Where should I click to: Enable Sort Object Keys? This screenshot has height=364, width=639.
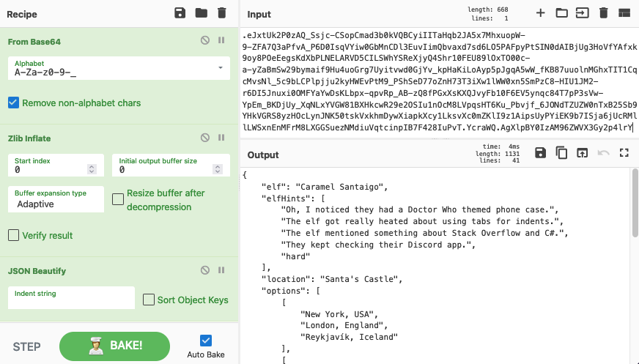pyautogui.click(x=149, y=300)
